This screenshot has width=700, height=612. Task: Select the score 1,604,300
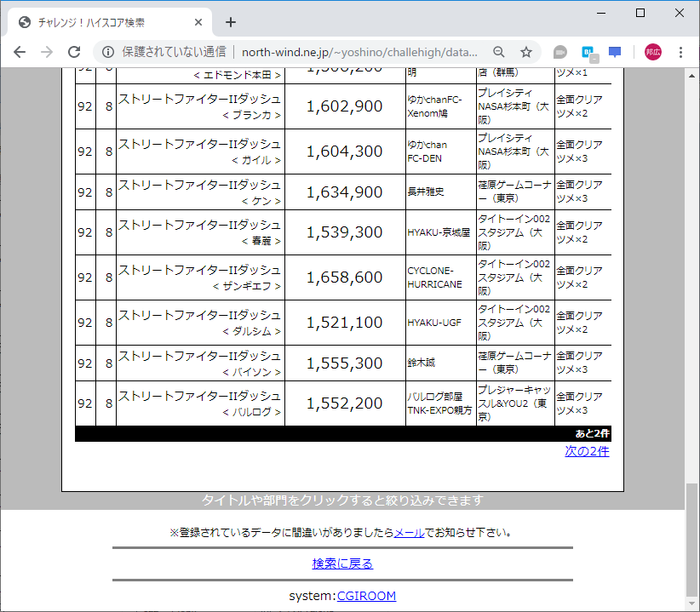344,152
